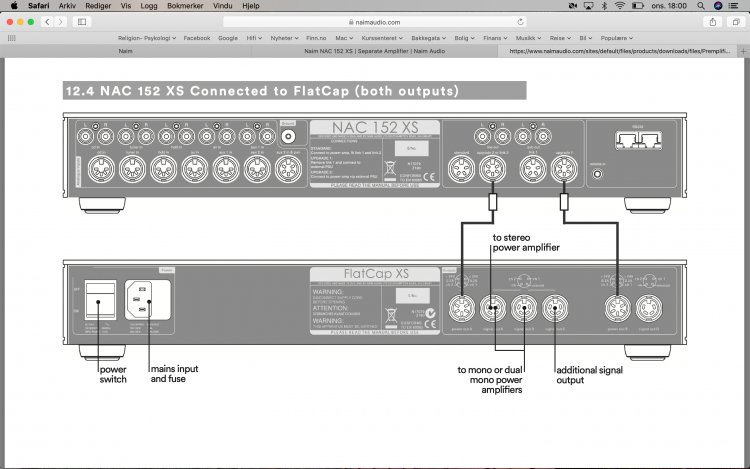Click the battery status icon

click(638, 6)
